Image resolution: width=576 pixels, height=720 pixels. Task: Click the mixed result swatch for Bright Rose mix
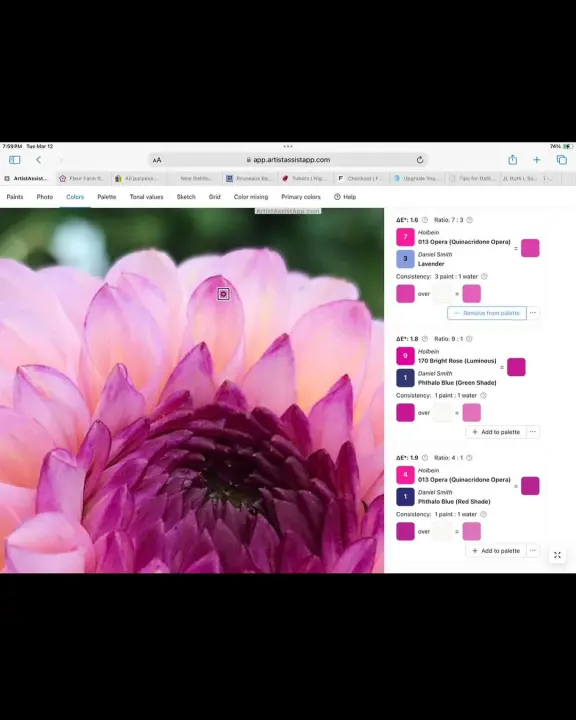[x=516, y=367]
